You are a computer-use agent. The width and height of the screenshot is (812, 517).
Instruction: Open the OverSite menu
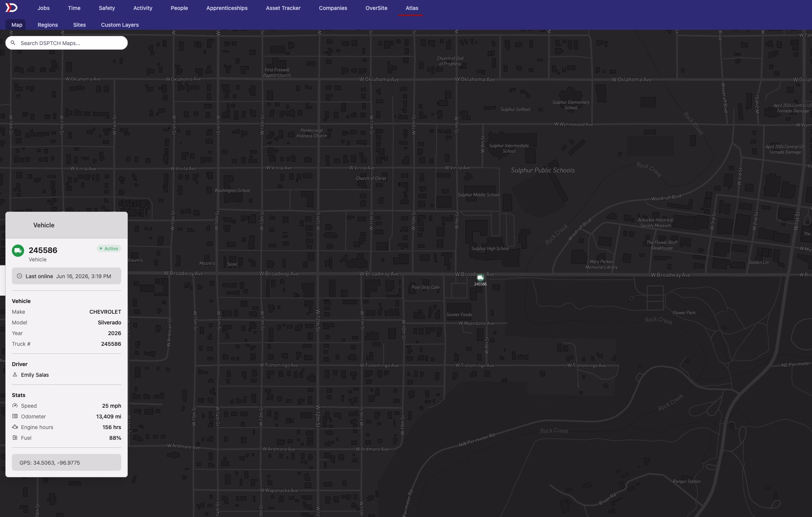coord(376,8)
